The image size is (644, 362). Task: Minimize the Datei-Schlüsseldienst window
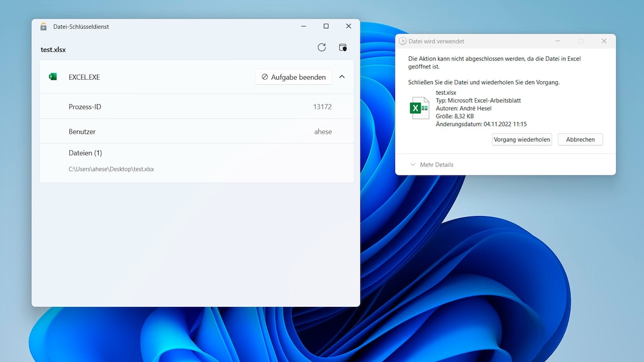click(x=304, y=26)
